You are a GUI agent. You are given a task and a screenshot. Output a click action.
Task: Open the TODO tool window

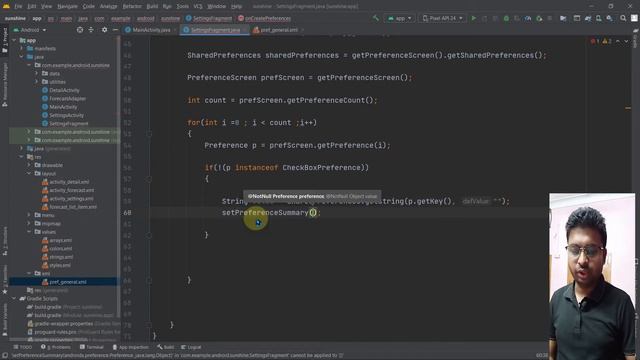[x=22, y=347]
